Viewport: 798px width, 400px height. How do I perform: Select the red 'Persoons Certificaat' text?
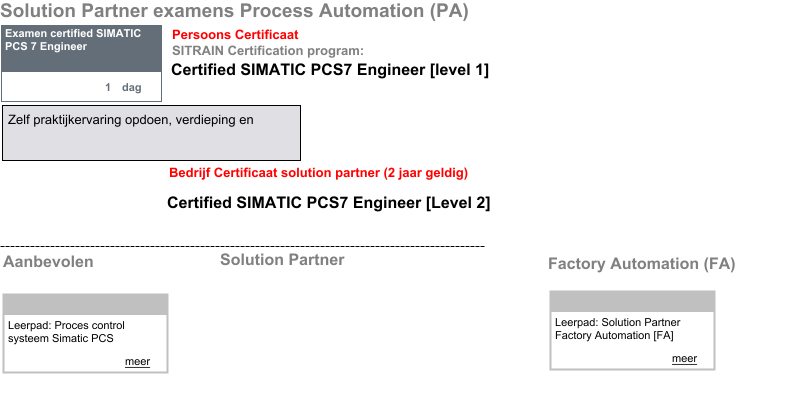(235, 34)
